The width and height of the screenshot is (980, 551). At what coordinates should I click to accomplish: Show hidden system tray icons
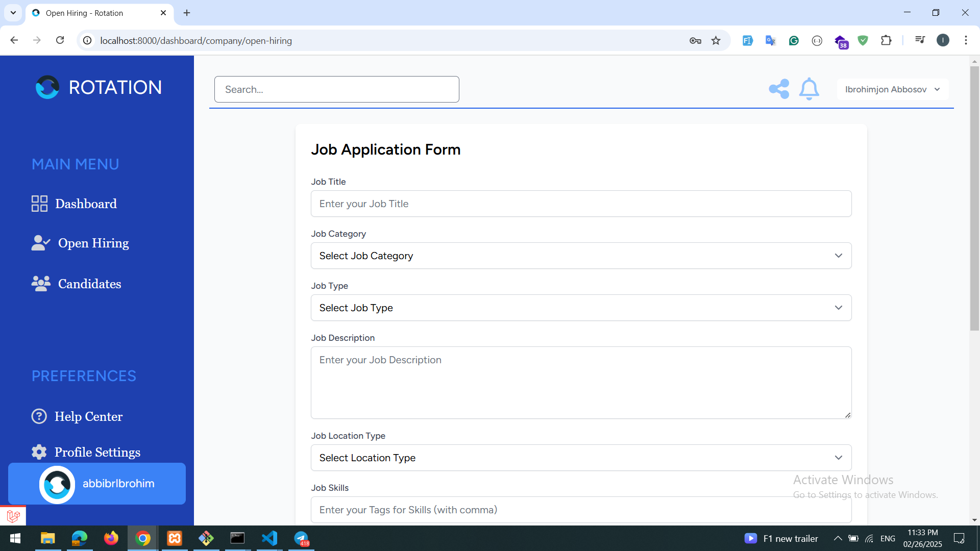[838, 538]
